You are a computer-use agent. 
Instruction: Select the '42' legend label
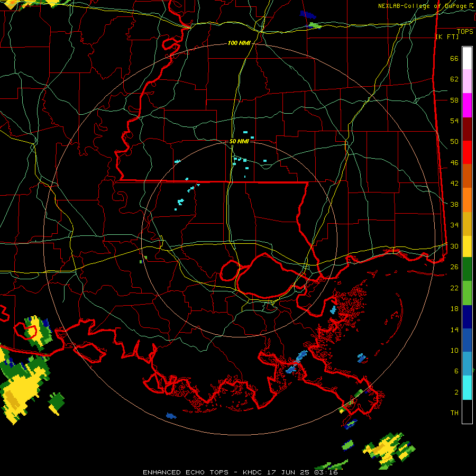[x=454, y=184]
